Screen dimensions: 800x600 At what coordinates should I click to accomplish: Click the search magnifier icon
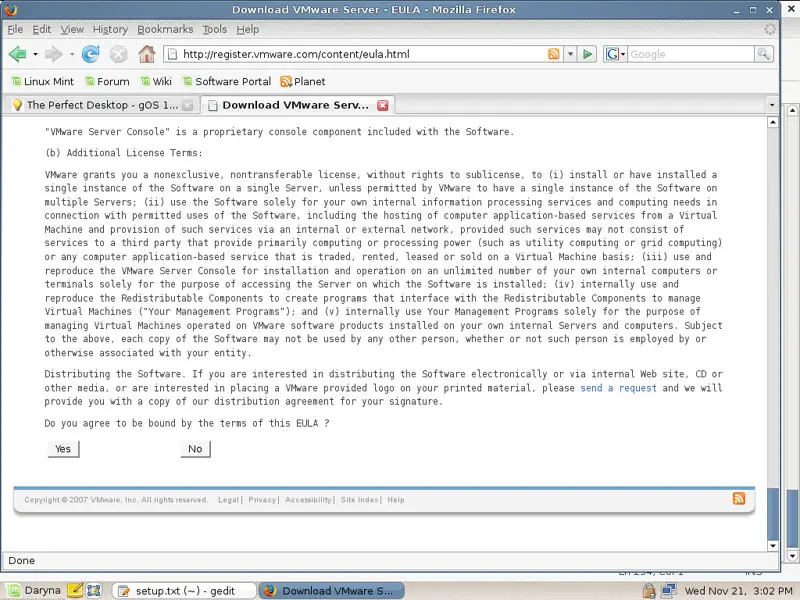[x=764, y=54]
